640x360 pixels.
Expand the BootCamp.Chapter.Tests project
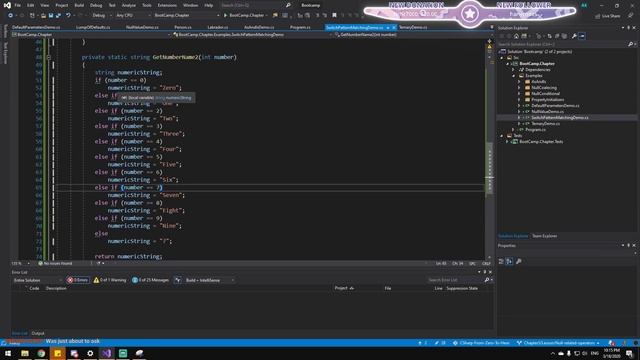click(x=508, y=142)
